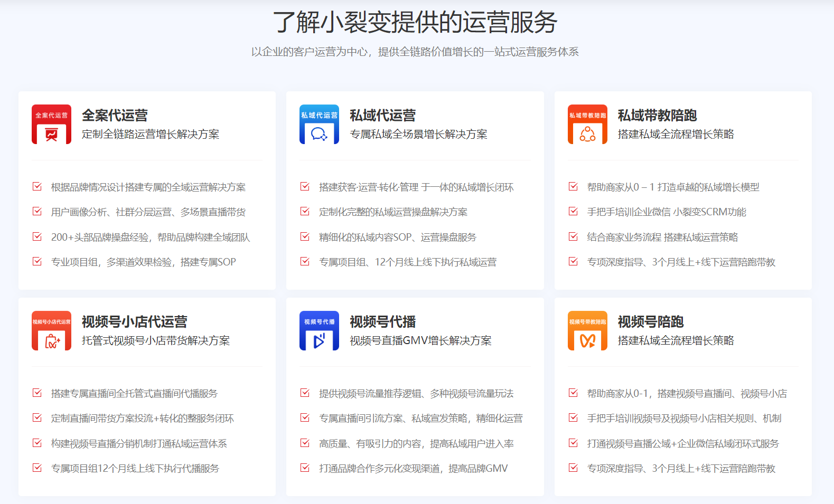Click checkmark next to 搭建专属直播间全托管式直播间代播服务
The height and width of the screenshot is (504, 834).
[37, 393]
